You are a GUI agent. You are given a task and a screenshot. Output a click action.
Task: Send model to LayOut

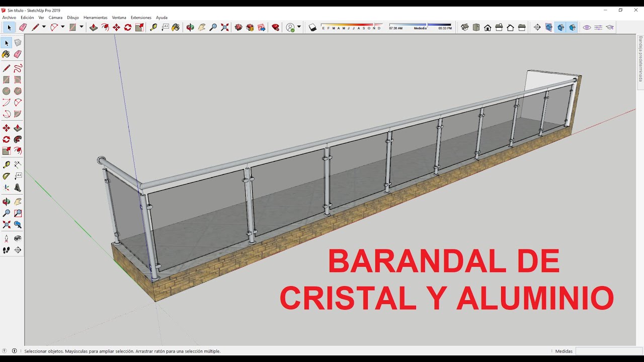[262, 27]
